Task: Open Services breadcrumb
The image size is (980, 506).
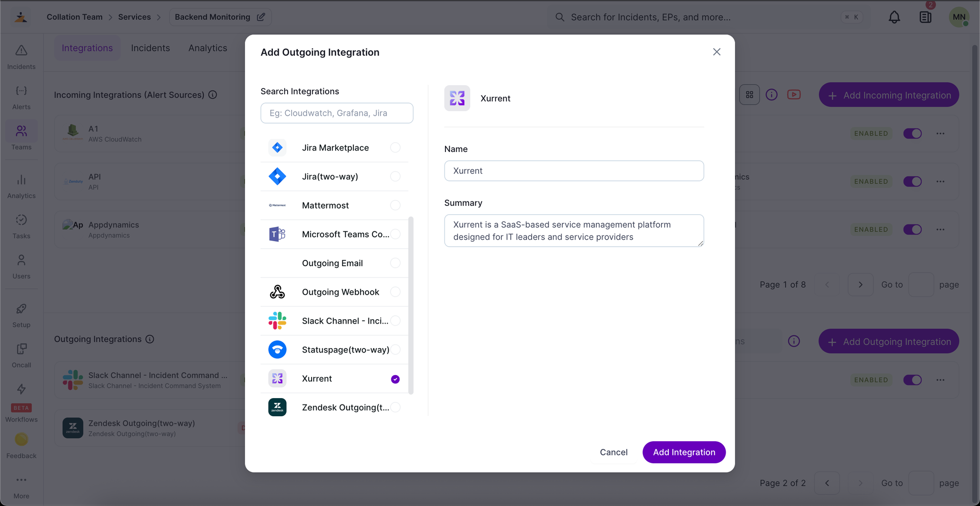Action: click(x=134, y=17)
